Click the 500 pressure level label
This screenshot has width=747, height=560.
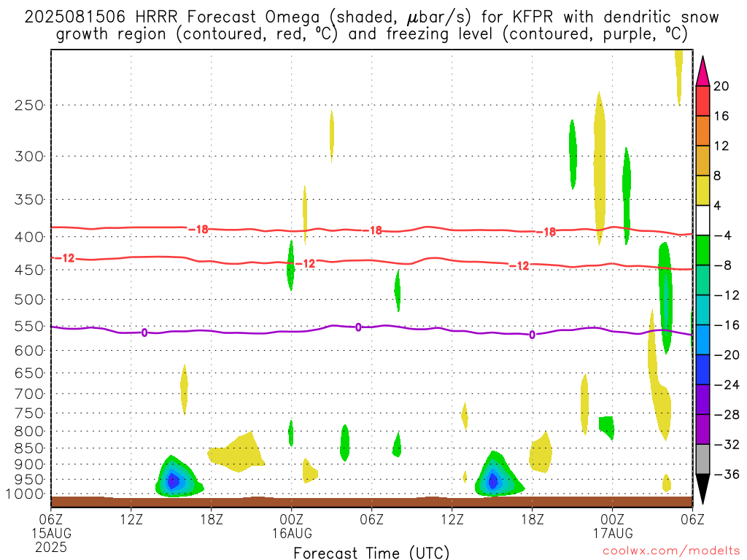29,300
